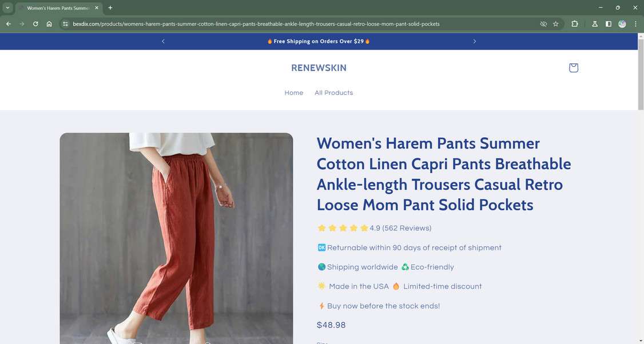This screenshot has width=644, height=344.
Task: Open Chrome three-dot menu
Action: tap(635, 24)
